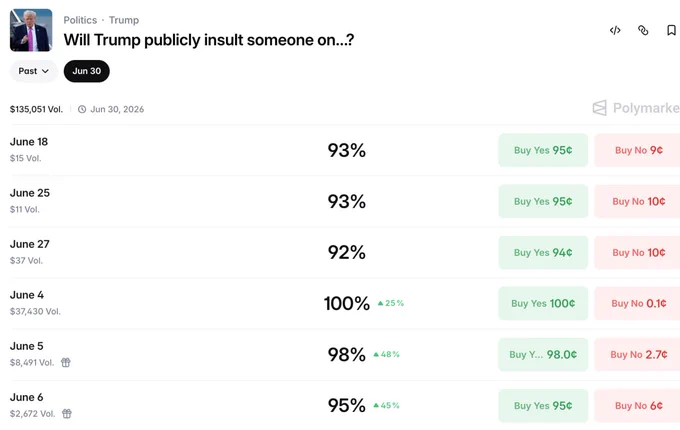Buy Yes 100¢ for June 4
680x430 pixels.
click(x=543, y=303)
